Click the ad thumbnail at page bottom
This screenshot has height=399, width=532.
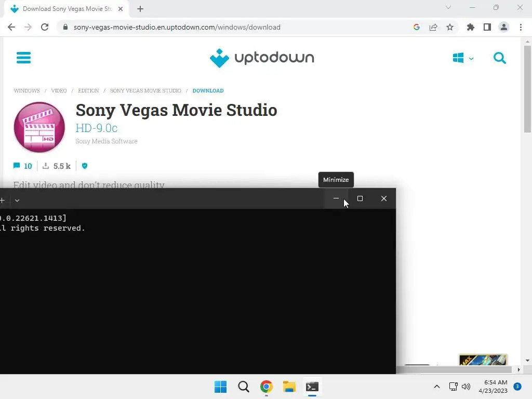[x=483, y=360]
